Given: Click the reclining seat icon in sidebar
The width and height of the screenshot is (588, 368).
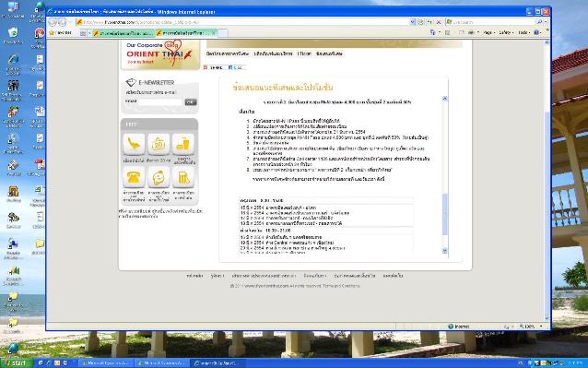Looking at the screenshot, I should click(134, 144).
